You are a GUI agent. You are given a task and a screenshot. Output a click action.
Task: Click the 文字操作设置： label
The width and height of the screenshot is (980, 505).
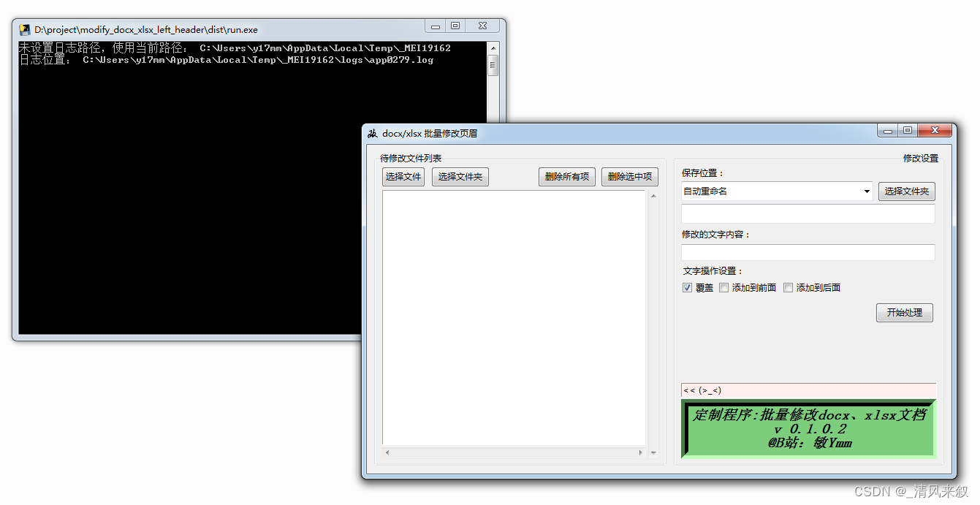pos(713,271)
